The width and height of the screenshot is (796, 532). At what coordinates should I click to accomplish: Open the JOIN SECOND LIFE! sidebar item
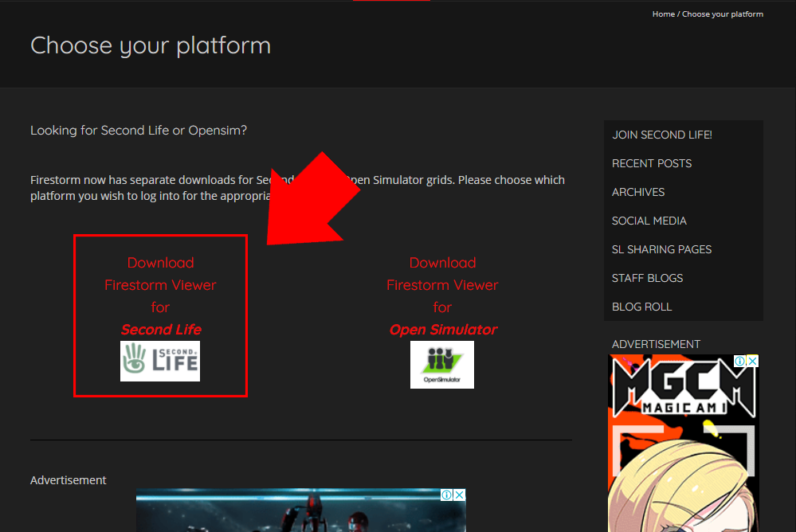coord(661,135)
